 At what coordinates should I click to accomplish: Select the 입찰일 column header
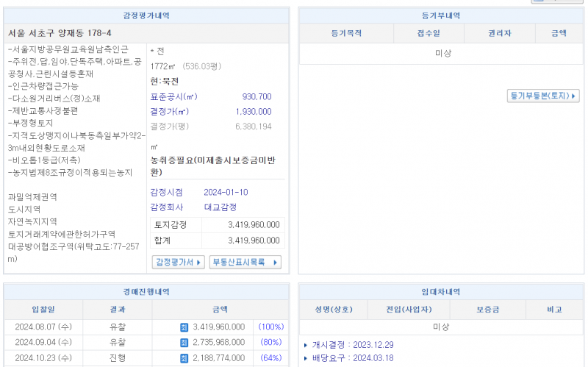click(x=43, y=310)
